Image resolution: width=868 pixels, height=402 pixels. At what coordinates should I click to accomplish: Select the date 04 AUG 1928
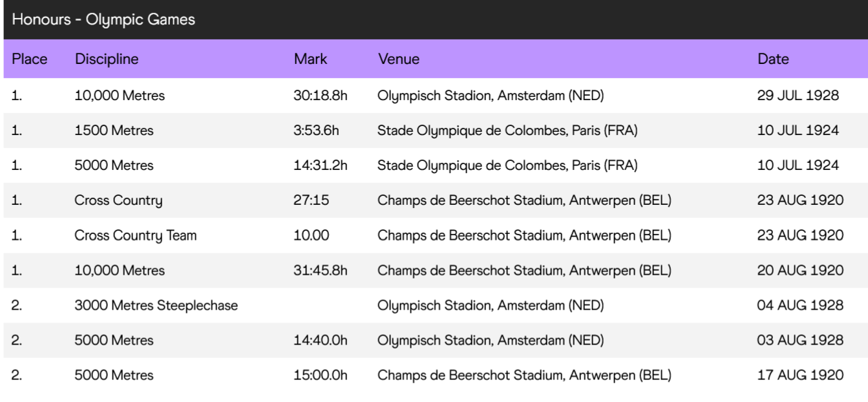coord(800,305)
